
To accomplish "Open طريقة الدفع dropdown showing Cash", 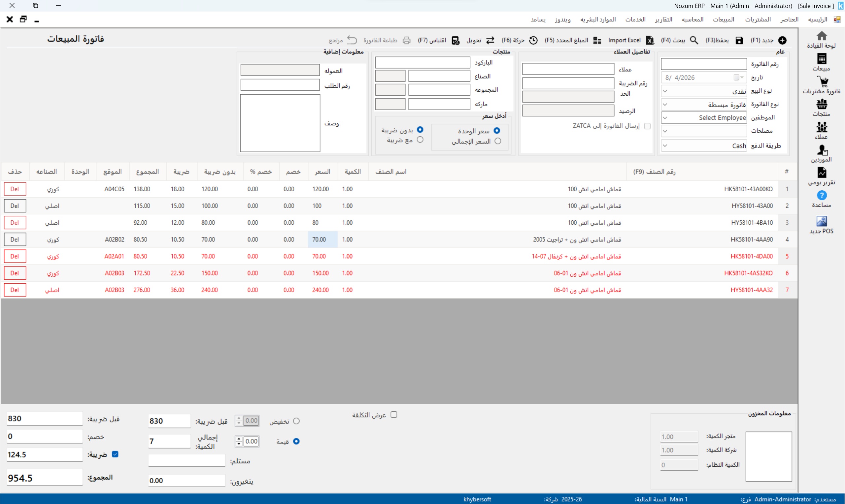I will pos(704,146).
